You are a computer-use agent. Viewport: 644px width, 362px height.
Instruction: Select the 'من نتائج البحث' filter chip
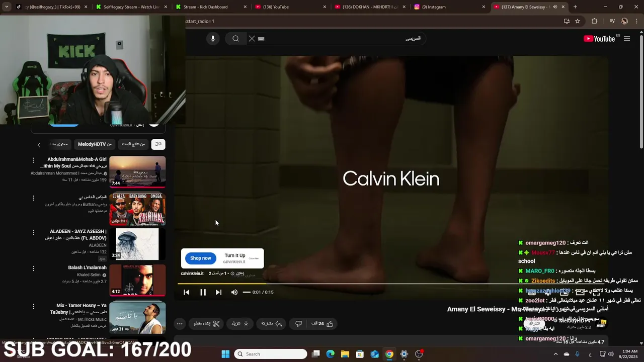click(x=133, y=144)
